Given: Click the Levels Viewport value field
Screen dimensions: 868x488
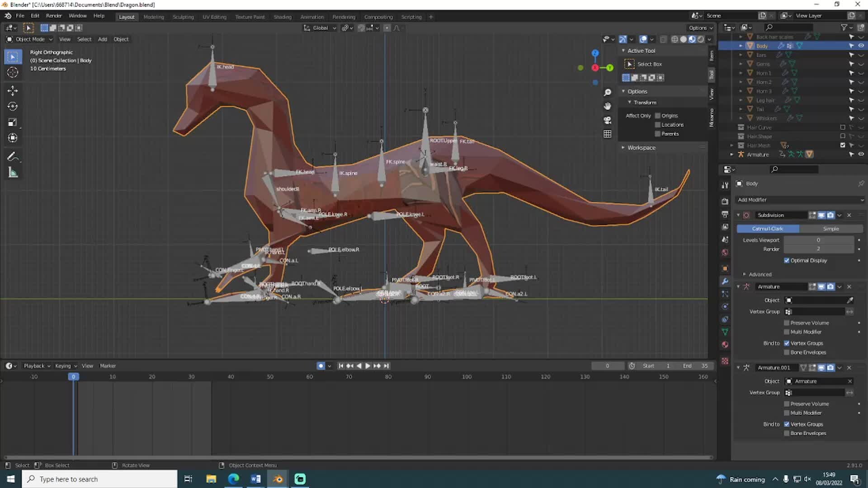Looking at the screenshot, I should (x=818, y=240).
